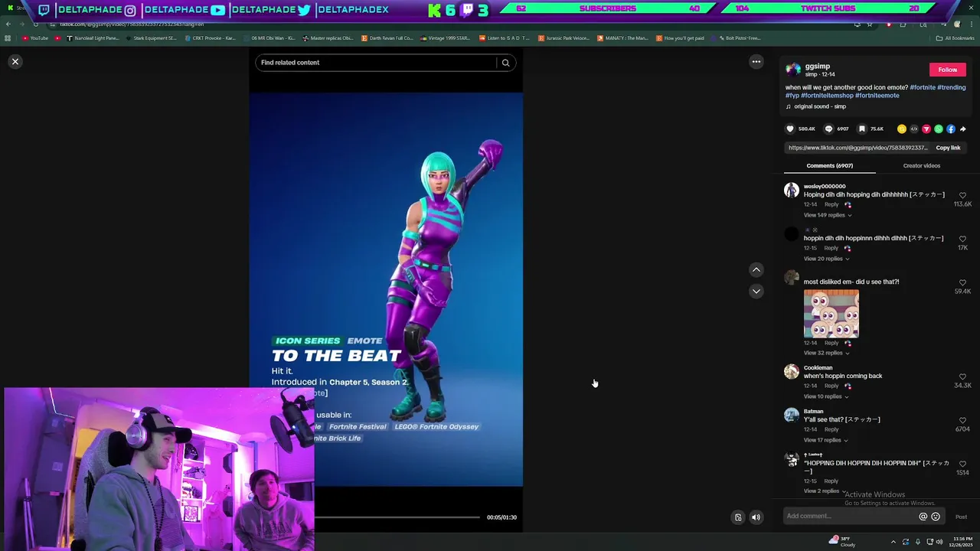Expand View 149 replies

pyautogui.click(x=828, y=215)
